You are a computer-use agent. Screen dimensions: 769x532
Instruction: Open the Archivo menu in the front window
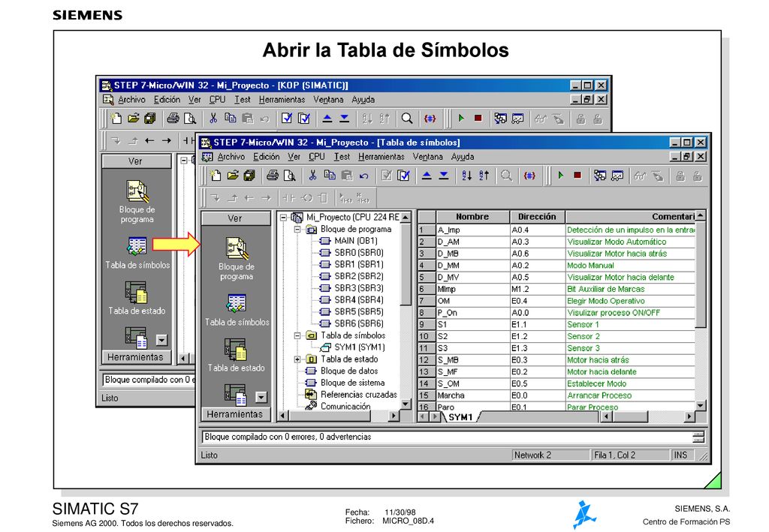click(231, 157)
